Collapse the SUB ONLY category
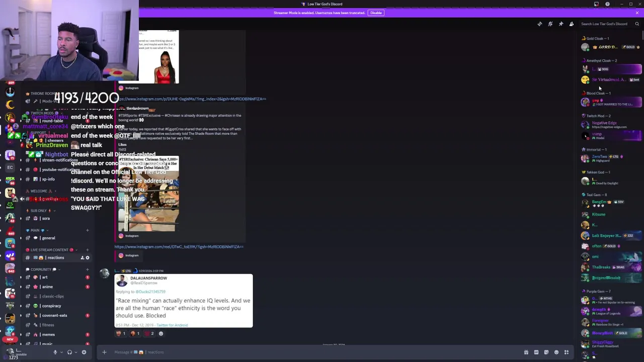Viewport: 644px width, 362px height. click(x=39, y=211)
